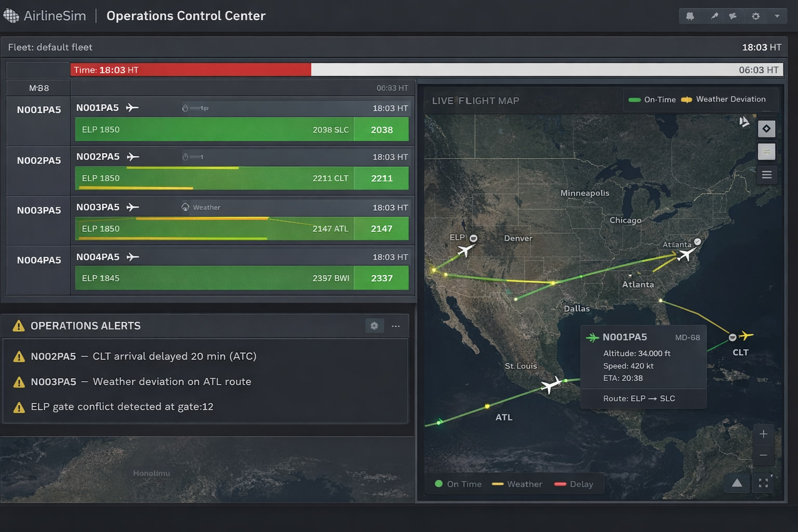Open ELP gate conflict alert
This screenshot has height=532, width=798.
tap(122, 407)
